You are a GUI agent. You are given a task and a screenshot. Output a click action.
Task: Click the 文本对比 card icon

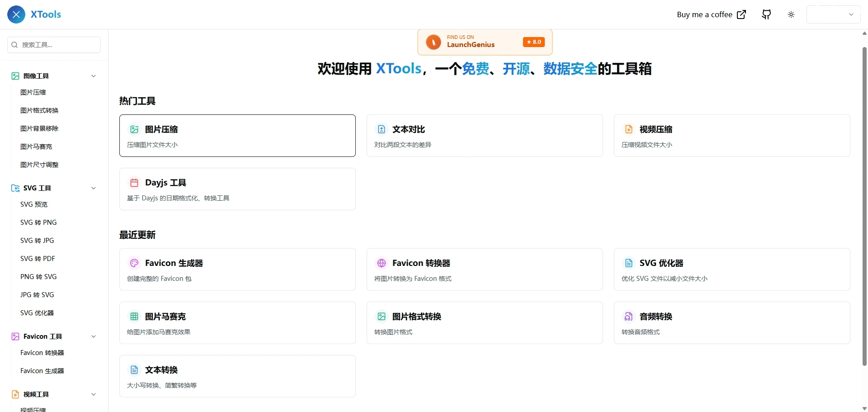click(x=382, y=129)
